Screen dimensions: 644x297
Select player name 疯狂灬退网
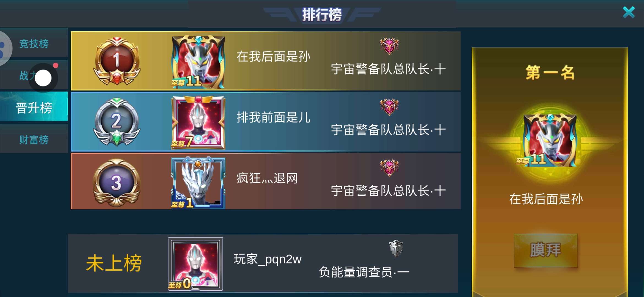(267, 178)
